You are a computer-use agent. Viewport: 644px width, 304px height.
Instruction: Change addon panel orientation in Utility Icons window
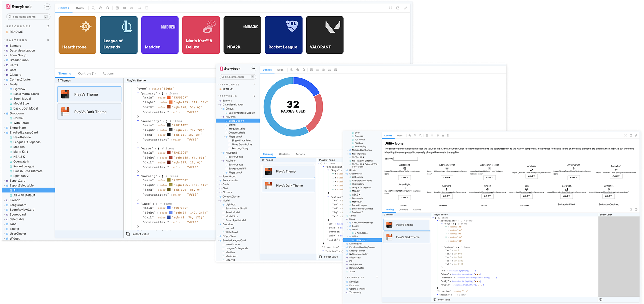tap(631, 209)
